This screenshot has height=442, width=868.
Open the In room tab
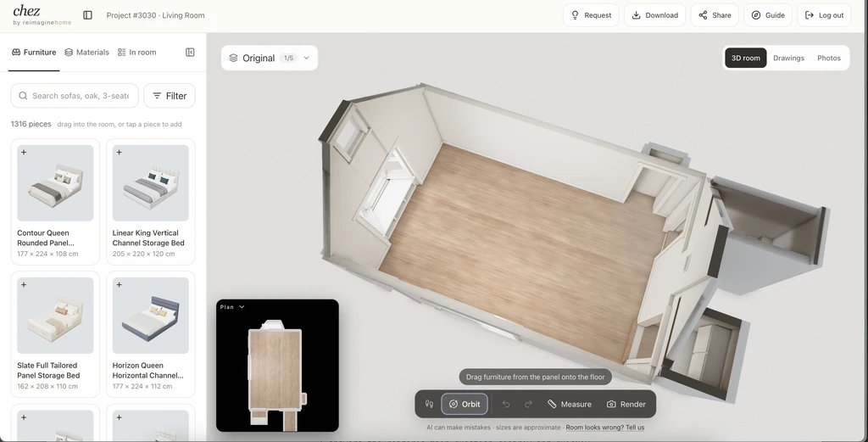click(x=136, y=52)
